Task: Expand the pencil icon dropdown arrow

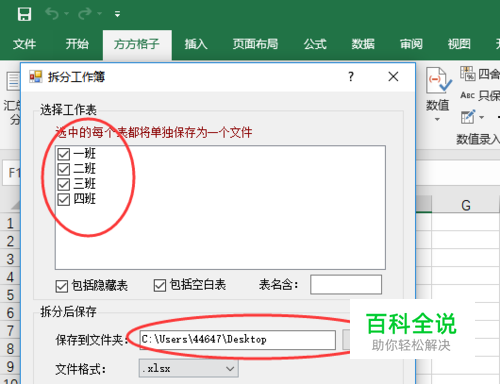Action: tap(481, 117)
